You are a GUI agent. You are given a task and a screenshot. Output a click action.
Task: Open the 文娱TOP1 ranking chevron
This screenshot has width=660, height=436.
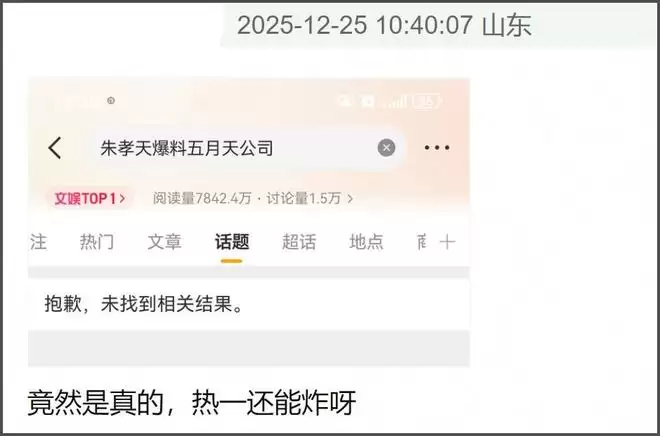pyautogui.click(x=122, y=198)
